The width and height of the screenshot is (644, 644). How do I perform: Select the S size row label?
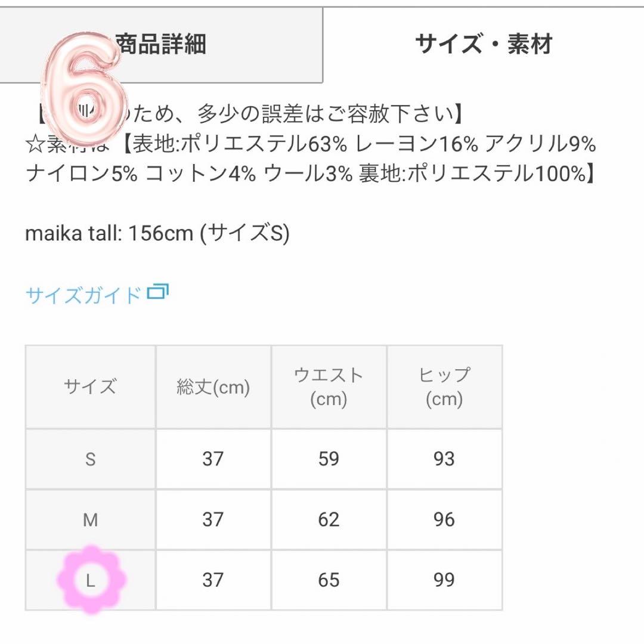point(90,459)
